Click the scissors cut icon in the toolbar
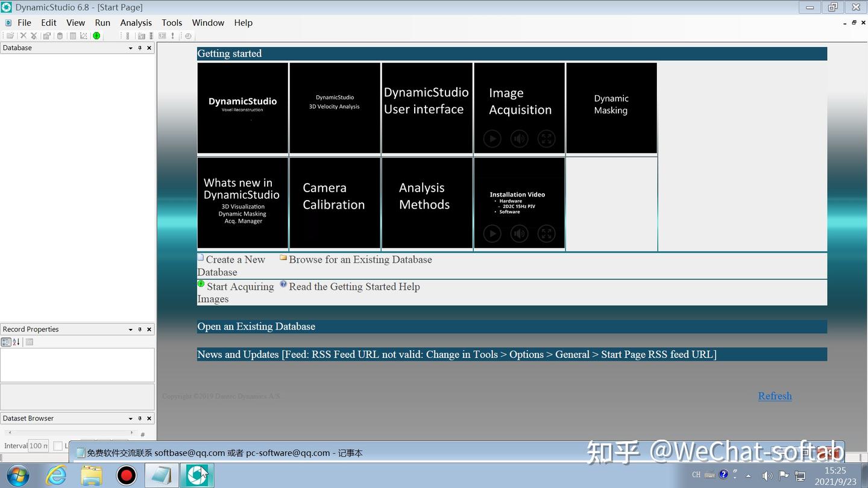The image size is (868, 488). pyautogui.click(x=34, y=36)
